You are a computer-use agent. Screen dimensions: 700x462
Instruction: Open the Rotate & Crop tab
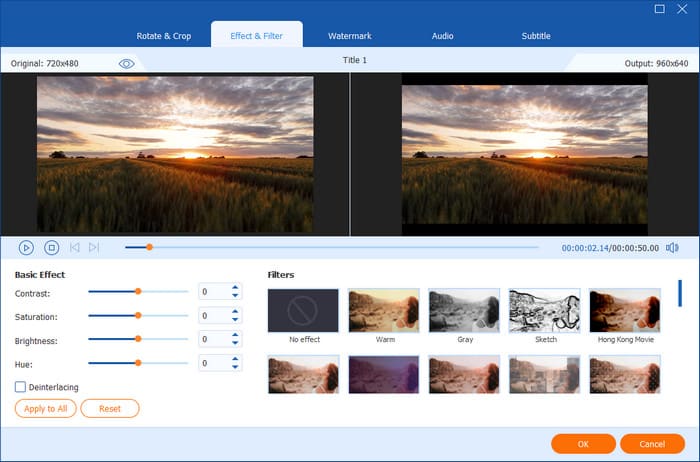(x=164, y=36)
